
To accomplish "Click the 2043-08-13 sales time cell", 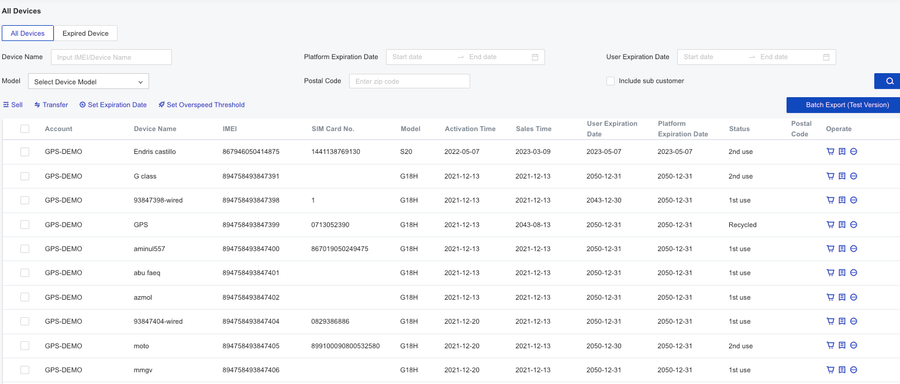I will [533, 224].
